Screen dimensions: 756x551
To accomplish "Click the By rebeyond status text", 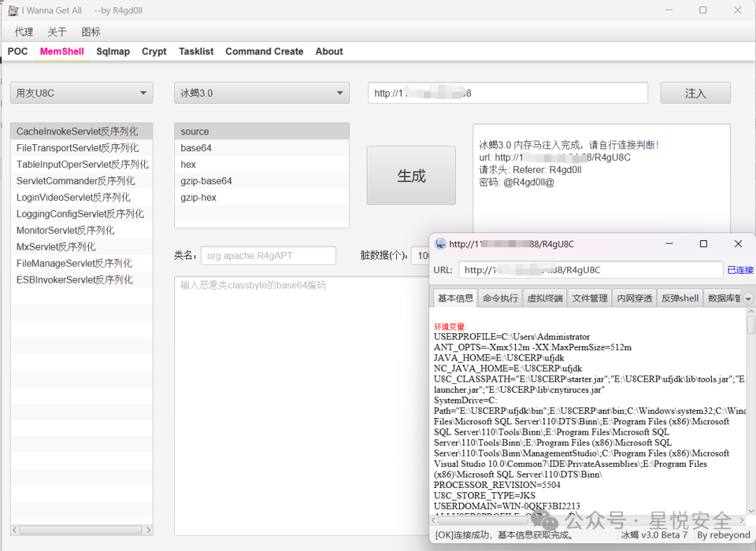I will (723, 535).
